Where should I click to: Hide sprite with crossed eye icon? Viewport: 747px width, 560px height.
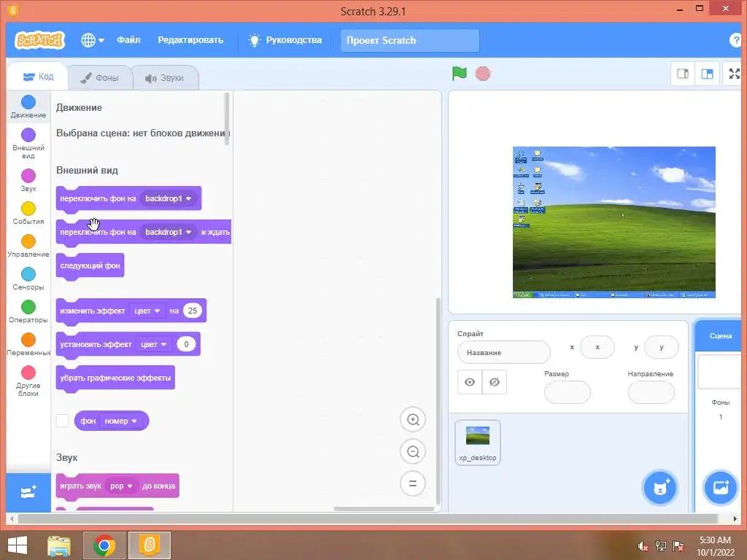click(495, 382)
